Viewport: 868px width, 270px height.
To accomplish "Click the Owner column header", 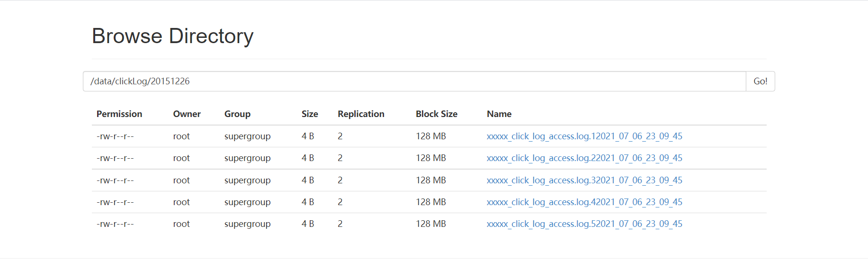I will click(x=187, y=114).
